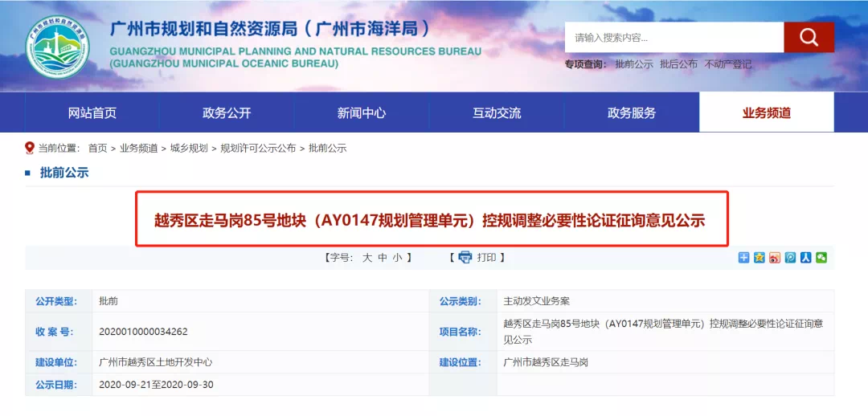Set font size to 小 (small)
868x416 pixels.
tap(397, 258)
